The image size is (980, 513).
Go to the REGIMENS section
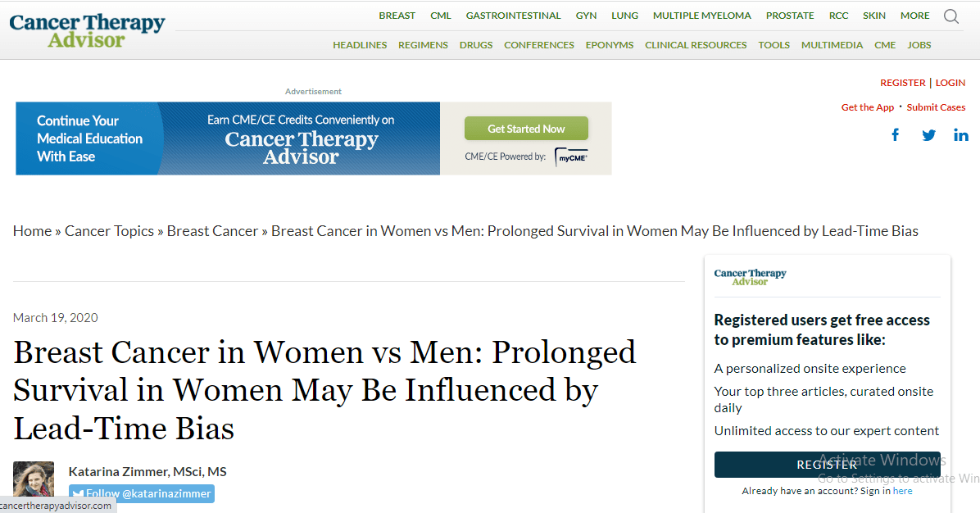coord(423,45)
